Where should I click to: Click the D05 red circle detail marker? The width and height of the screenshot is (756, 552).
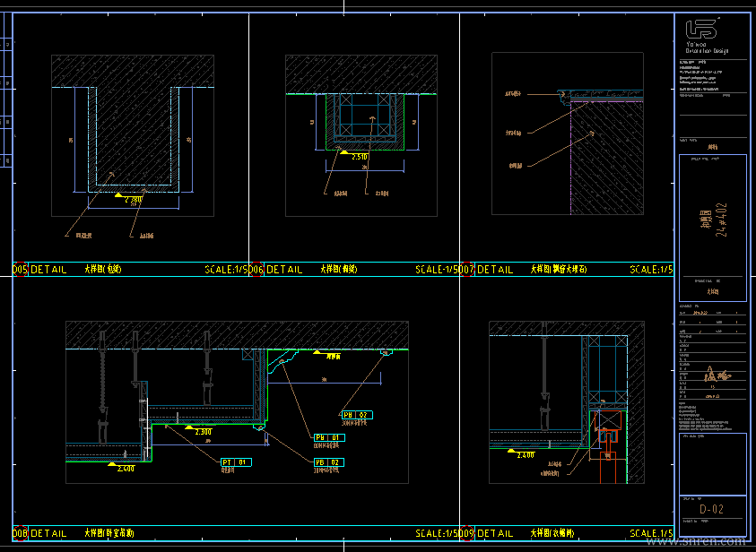point(20,269)
